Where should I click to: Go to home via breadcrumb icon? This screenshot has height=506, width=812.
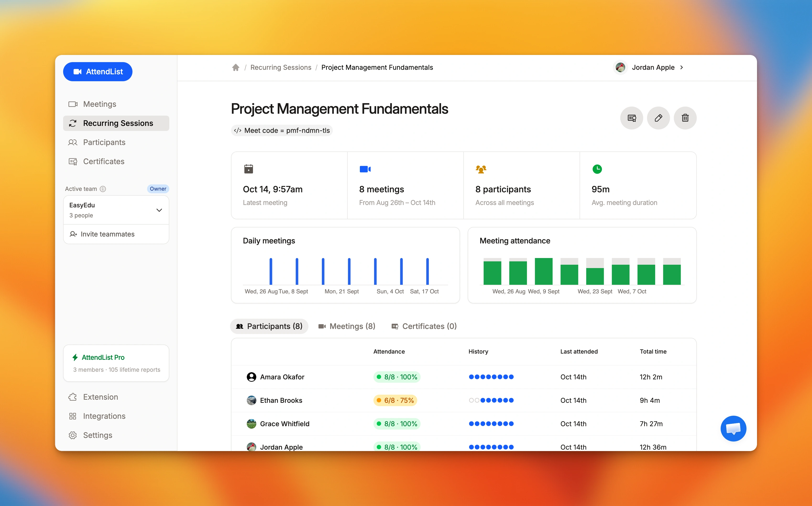[x=236, y=67]
